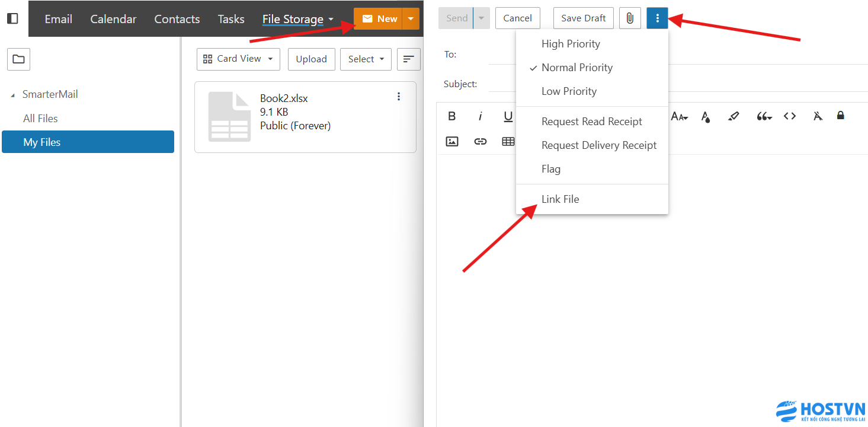This screenshot has width=868, height=427.
Task: Click the paperclip attach file icon
Action: [630, 18]
